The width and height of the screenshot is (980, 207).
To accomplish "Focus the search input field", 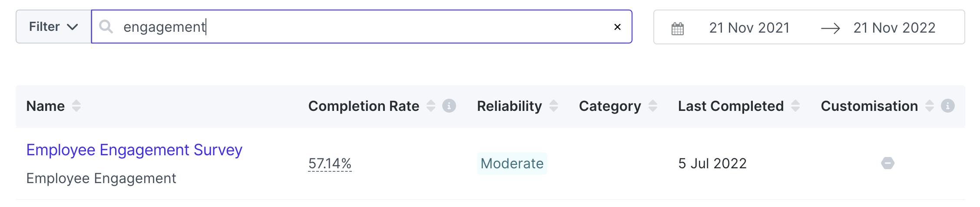I will [x=361, y=27].
